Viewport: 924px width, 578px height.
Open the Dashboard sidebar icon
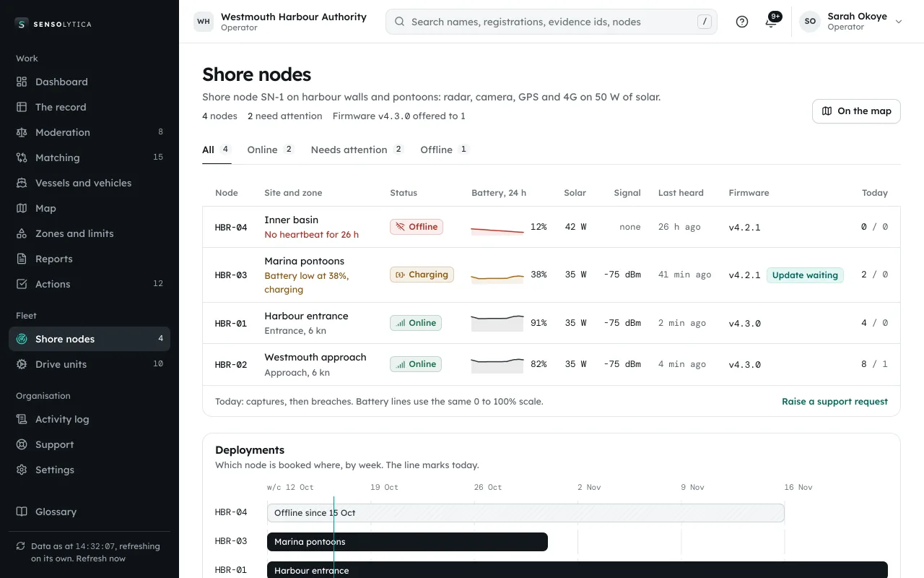coord(22,82)
